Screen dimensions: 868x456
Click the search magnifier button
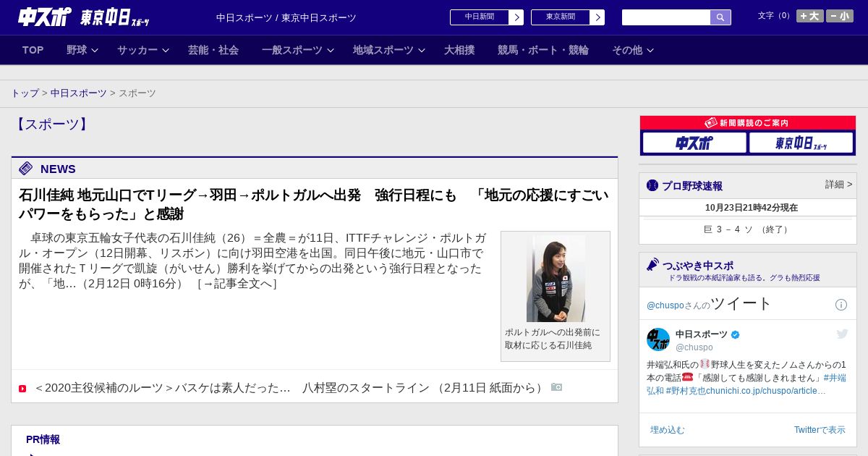[x=720, y=17]
